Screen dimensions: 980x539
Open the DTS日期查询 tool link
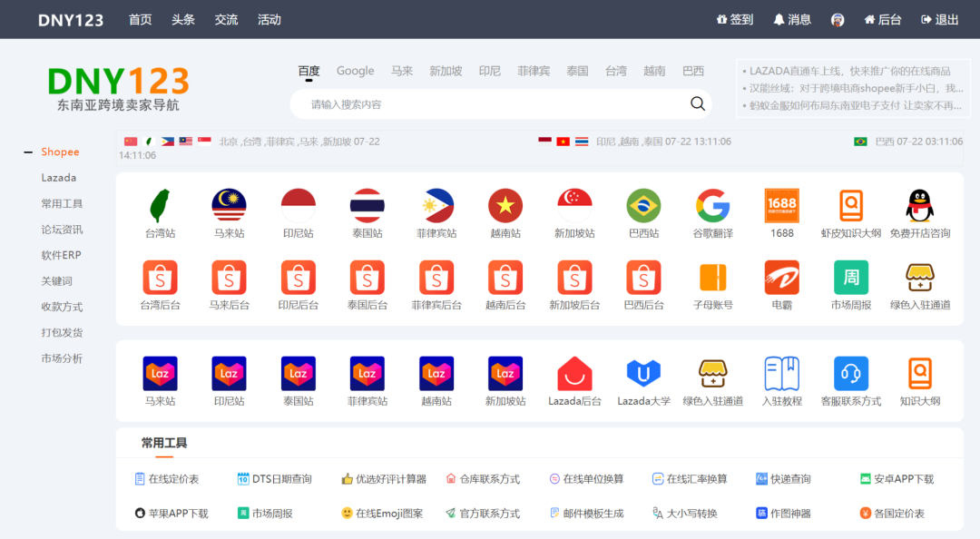(274, 479)
